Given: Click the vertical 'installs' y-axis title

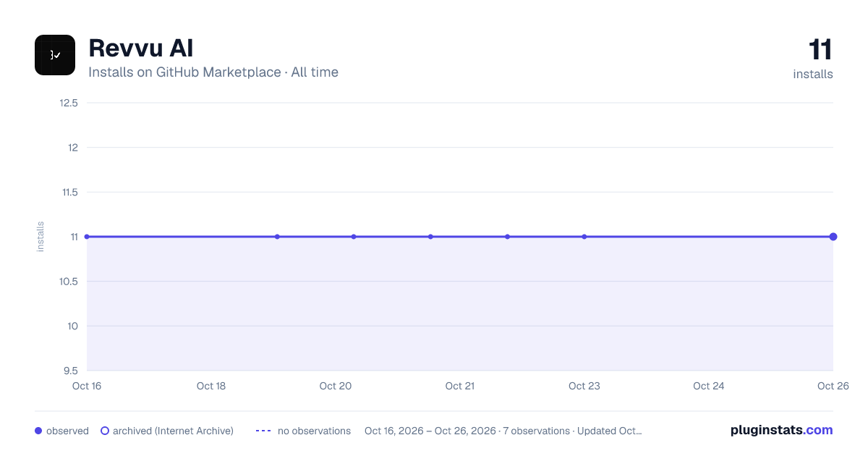Looking at the screenshot, I should point(41,237).
